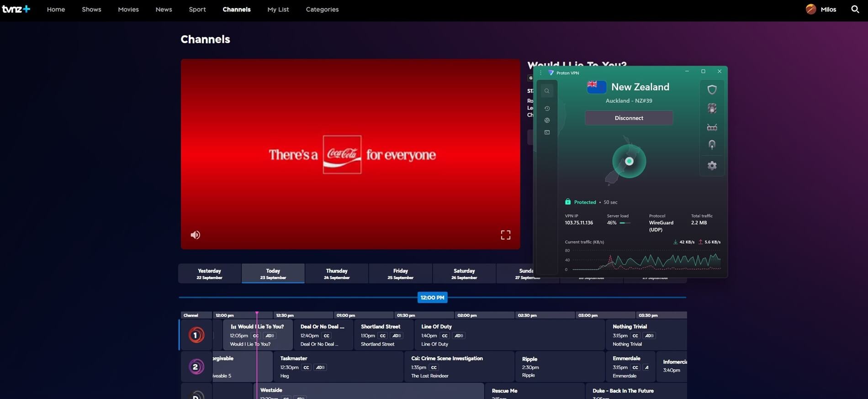Viewport: 868px width, 399px height.
Task: Switch to the Yesterday 22 September tab
Action: (210, 273)
